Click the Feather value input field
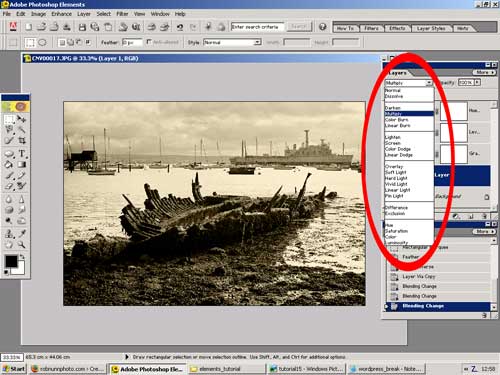 coord(132,42)
